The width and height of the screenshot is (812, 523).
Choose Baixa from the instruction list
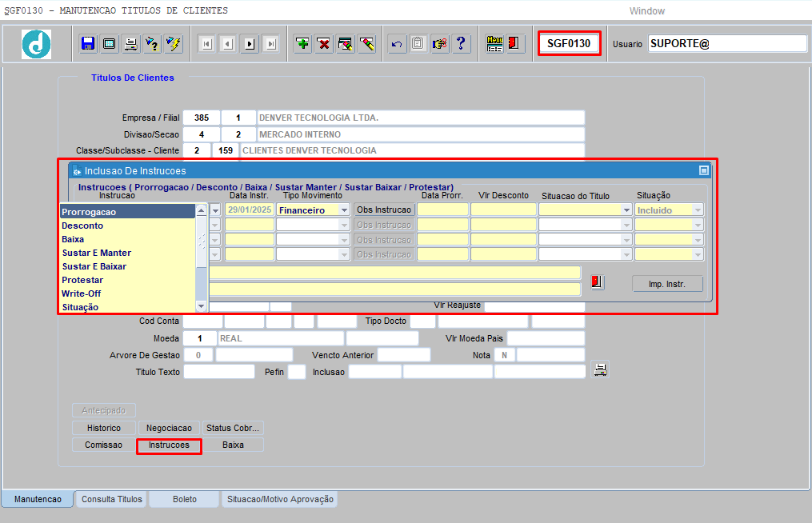pyautogui.click(x=127, y=239)
